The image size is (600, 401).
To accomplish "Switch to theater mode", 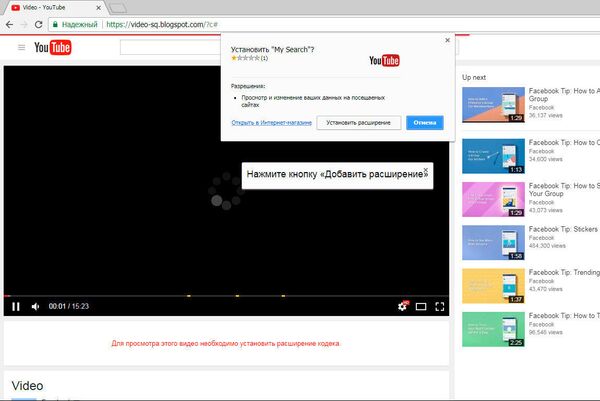I will 421,306.
